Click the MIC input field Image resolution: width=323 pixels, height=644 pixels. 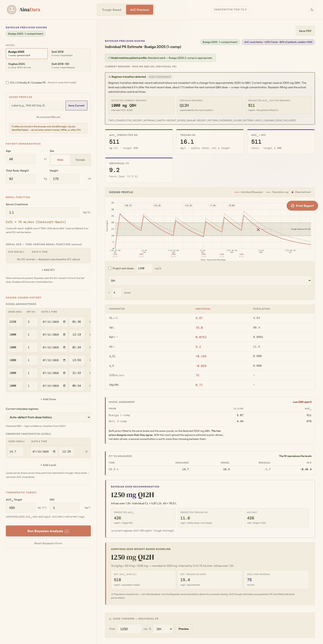[64, 507]
